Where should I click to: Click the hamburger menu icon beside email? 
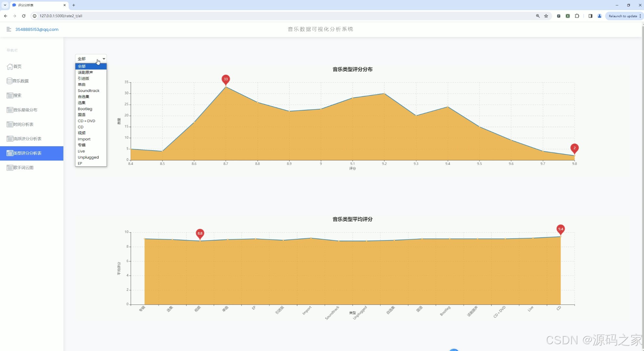9,29
